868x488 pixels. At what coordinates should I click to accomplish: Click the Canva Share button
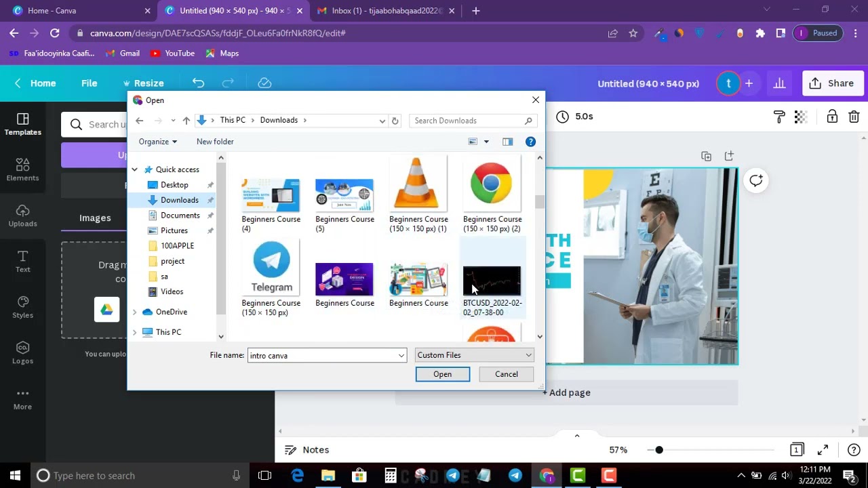(x=831, y=83)
